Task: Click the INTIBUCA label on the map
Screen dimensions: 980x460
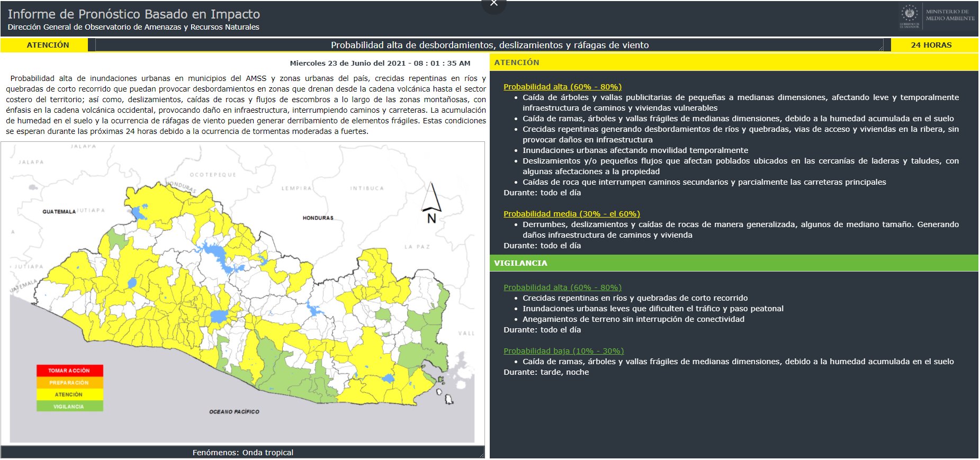Action: coord(367,188)
